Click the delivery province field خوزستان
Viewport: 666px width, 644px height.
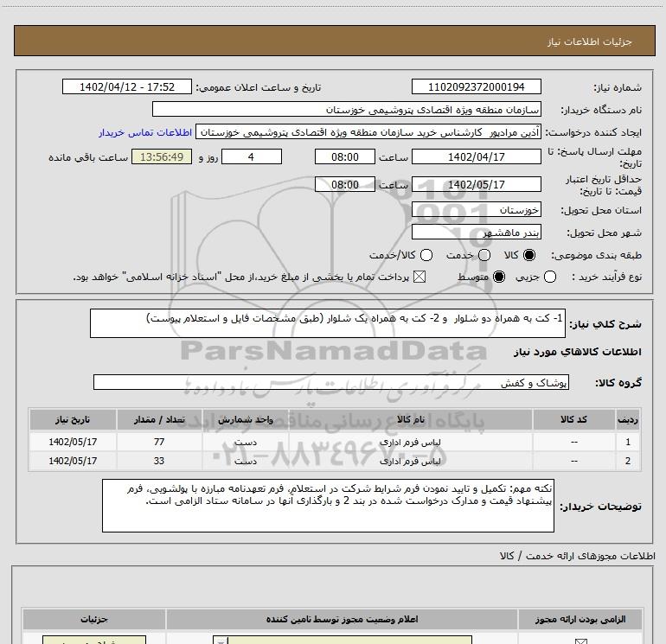pyautogui.click(x=476, y=210)
